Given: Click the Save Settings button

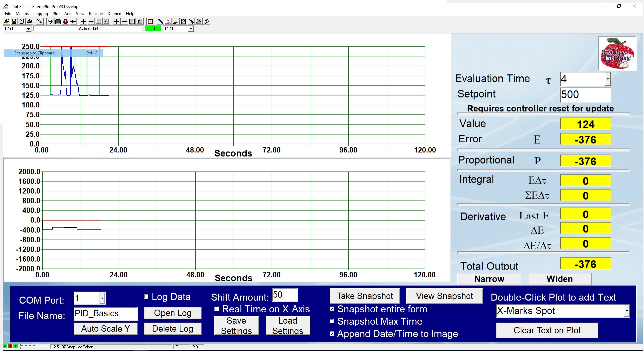Looking at the screenshot, I should [236, 326].
